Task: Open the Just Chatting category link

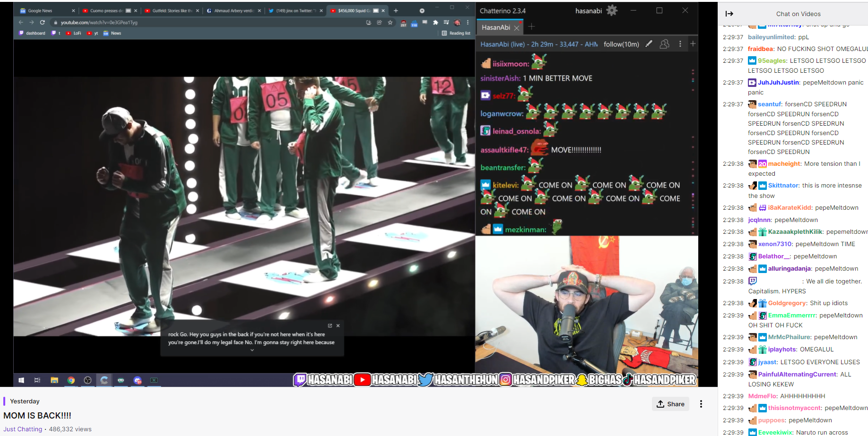Action: point(23,429)
